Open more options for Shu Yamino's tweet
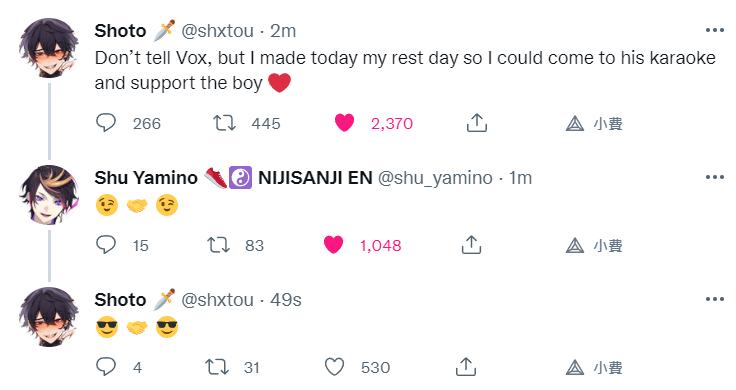 [x=714, y=177]
